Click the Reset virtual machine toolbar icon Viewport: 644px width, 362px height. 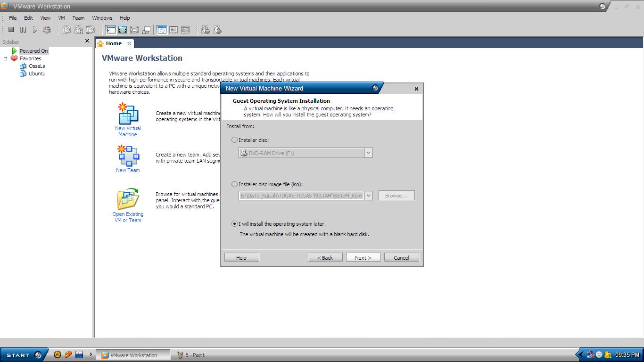(47, 30)
